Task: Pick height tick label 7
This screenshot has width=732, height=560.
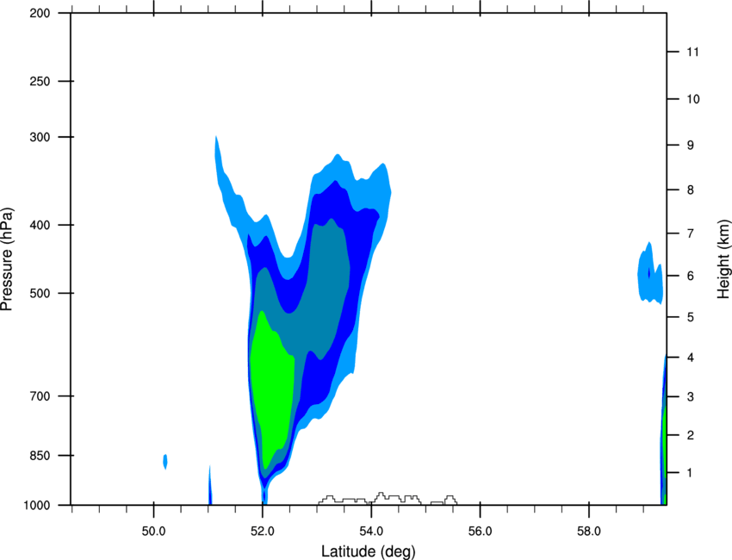Action: (x=691, y=233)
